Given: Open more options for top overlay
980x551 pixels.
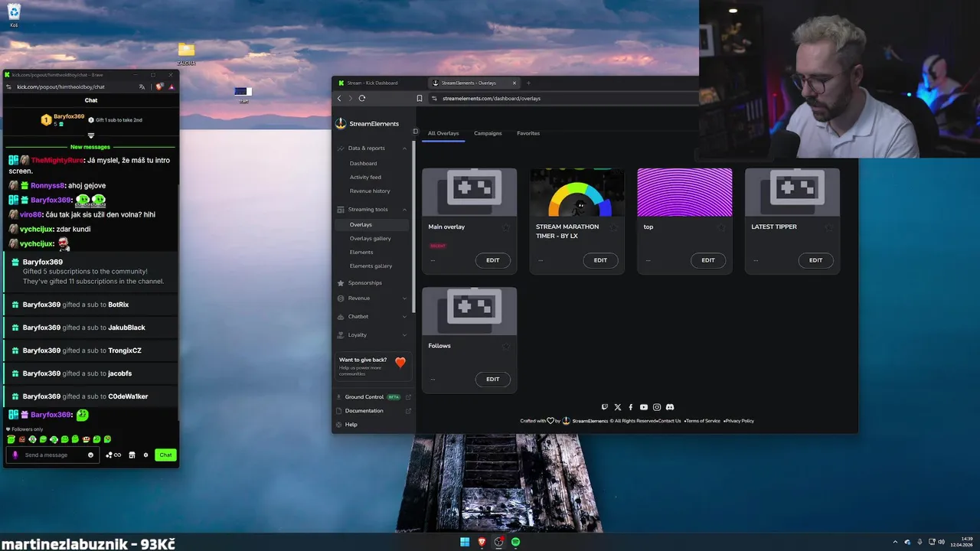Looking at the screenshot, I should 648,260.
